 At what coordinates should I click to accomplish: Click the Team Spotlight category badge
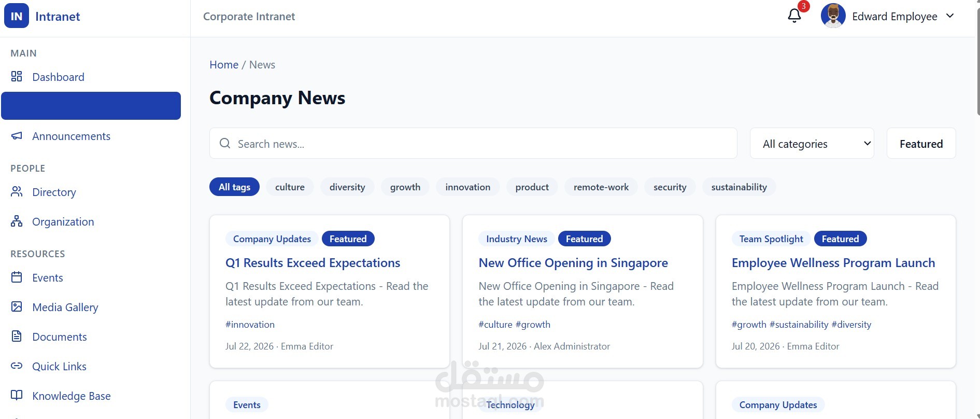771,239
